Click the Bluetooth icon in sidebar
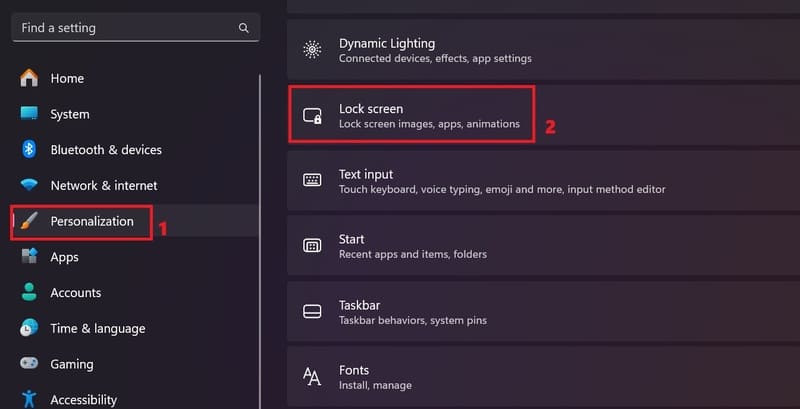 click(x=29, y=149)
